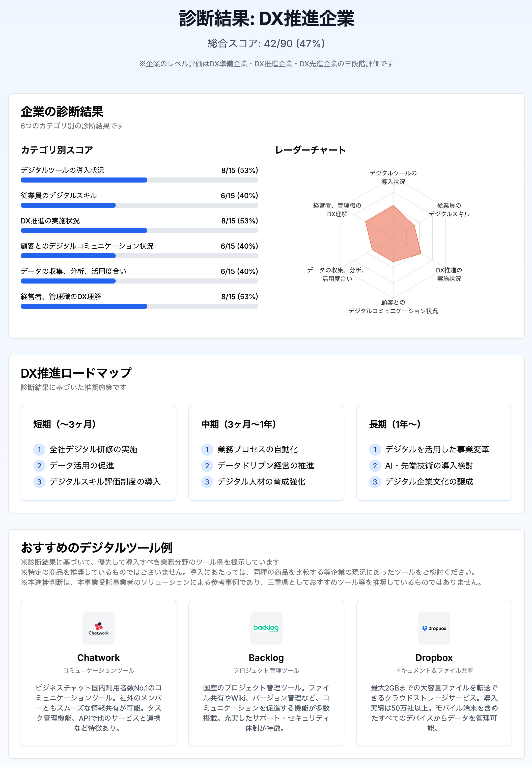
Task: Click the 従業員のデジタルスキル progress bar
Action: coord(139,206)
